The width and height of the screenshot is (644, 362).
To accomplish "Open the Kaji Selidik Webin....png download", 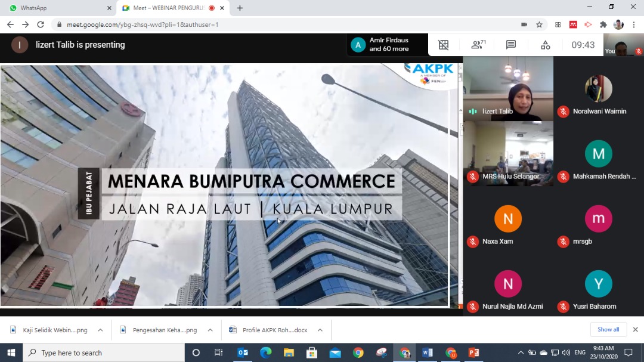I will [49, 330].
